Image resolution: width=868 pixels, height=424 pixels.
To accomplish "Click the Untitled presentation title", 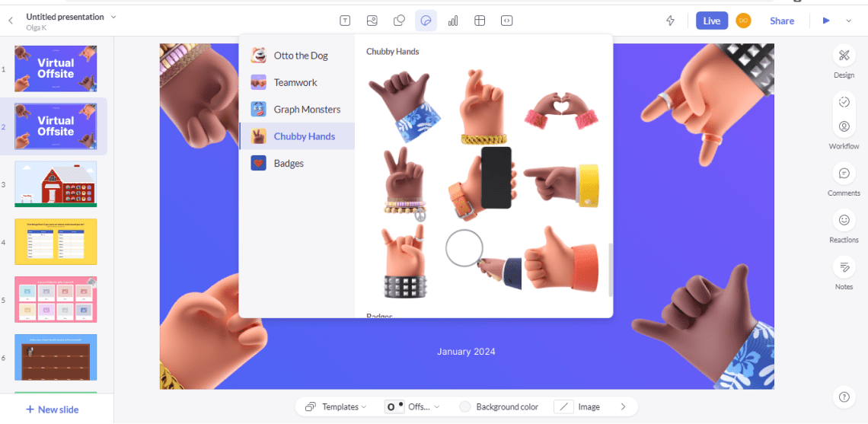I will pos(65,17).
